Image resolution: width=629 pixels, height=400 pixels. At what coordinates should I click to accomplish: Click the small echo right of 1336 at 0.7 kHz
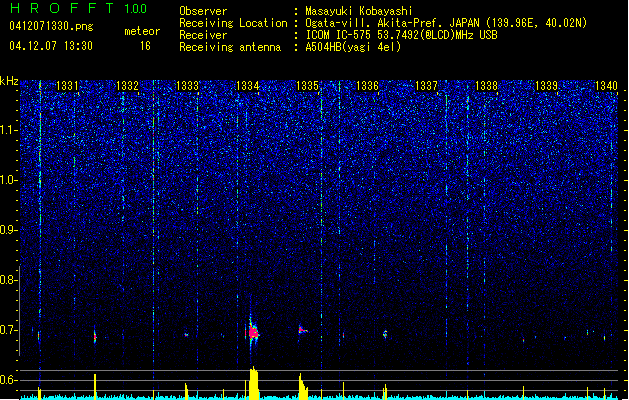[385, 334]
